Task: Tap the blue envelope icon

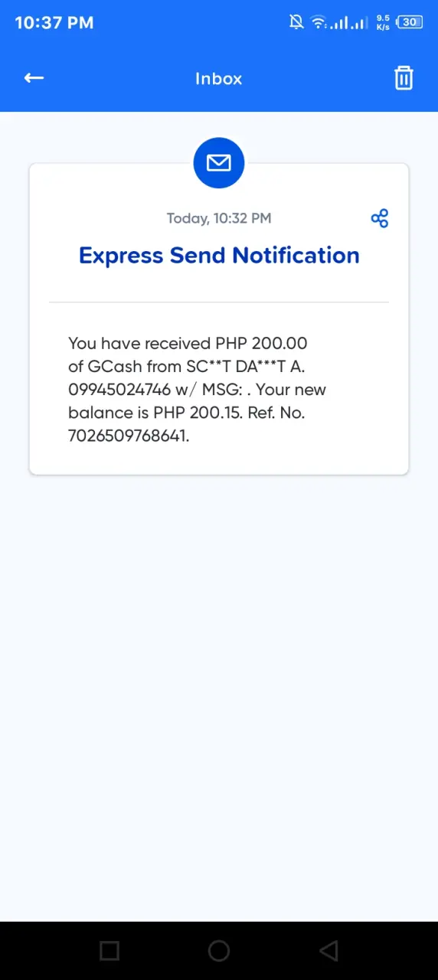Action: (x=219, y=162)
